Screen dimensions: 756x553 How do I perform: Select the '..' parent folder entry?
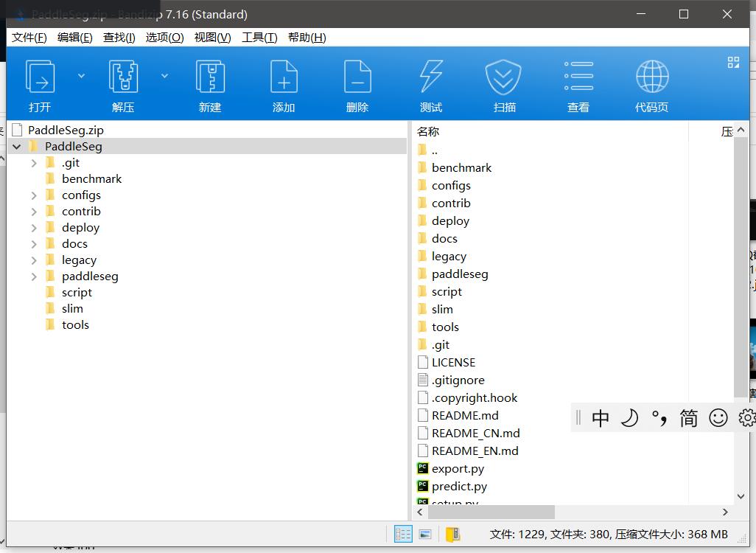coord(435,150)
